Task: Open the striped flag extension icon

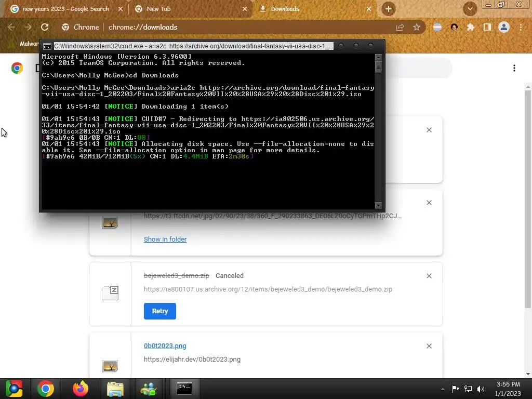Action: [437, 27]
